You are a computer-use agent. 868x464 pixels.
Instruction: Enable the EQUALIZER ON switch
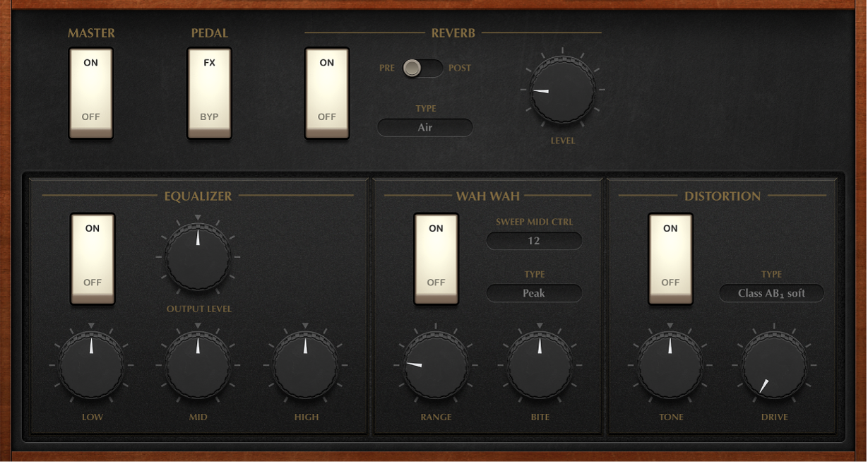point(92,228)
